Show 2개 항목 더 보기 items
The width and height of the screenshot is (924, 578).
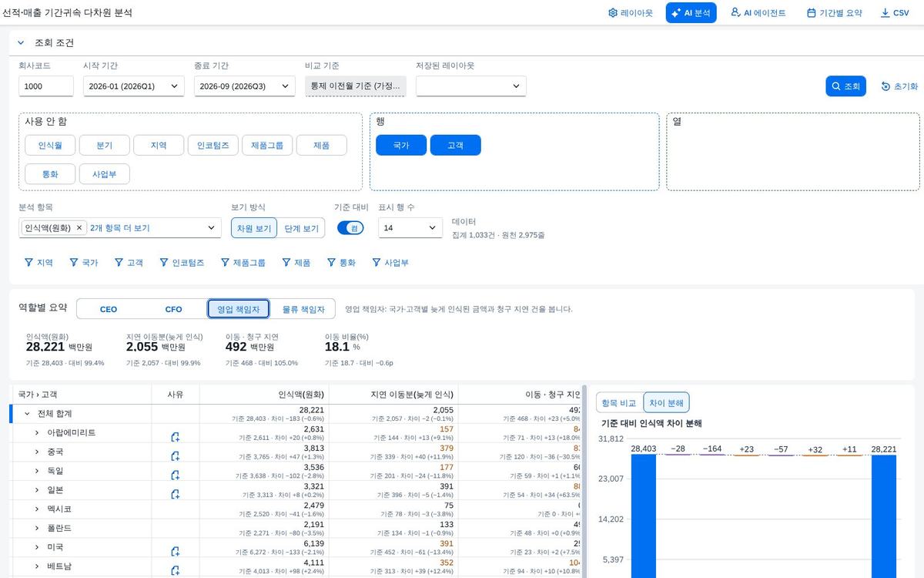coord(119,228)
